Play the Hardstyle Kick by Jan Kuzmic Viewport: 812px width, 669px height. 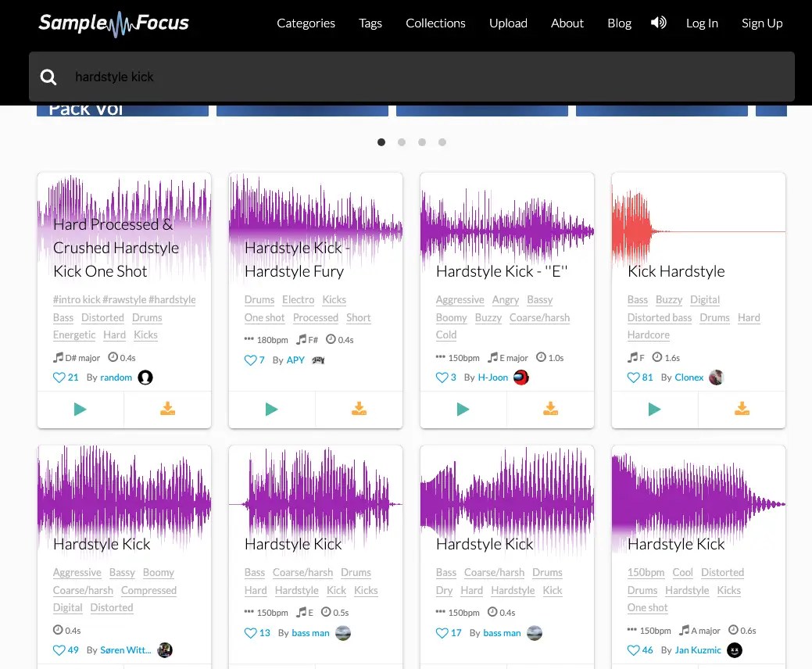click(654, 666)
